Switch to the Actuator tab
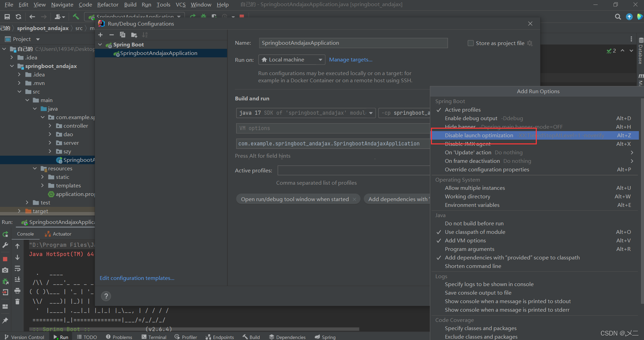This screenshot has height=340, width=644. (58, 234)
